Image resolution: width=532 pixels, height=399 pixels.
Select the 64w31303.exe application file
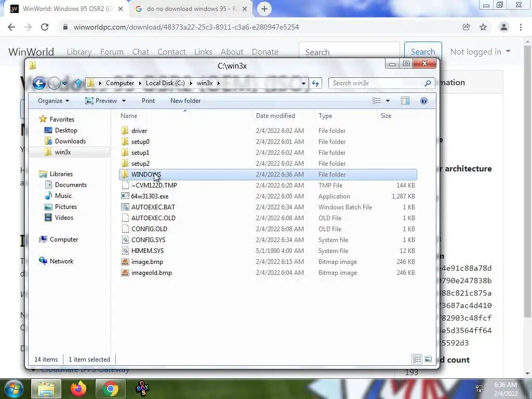150,196
